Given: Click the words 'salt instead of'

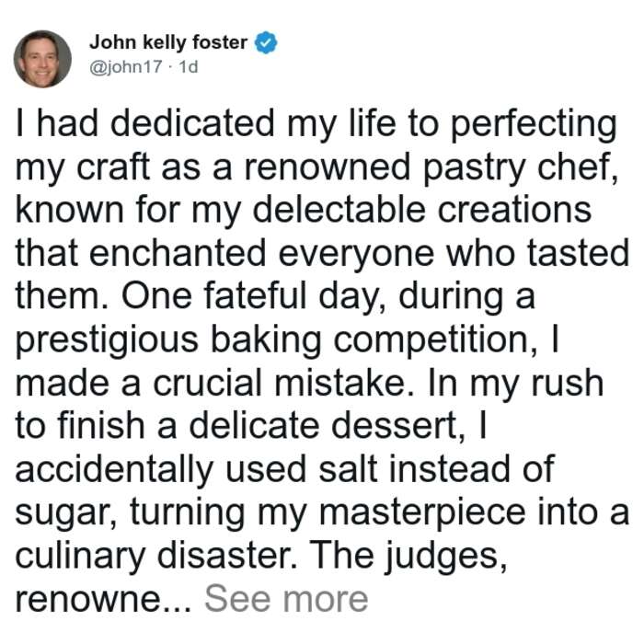Looking at the screenshot, I should click(437, 469).
